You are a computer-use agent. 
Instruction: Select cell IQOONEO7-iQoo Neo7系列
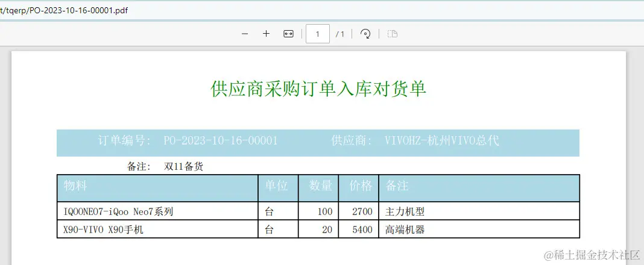point(157,211)
